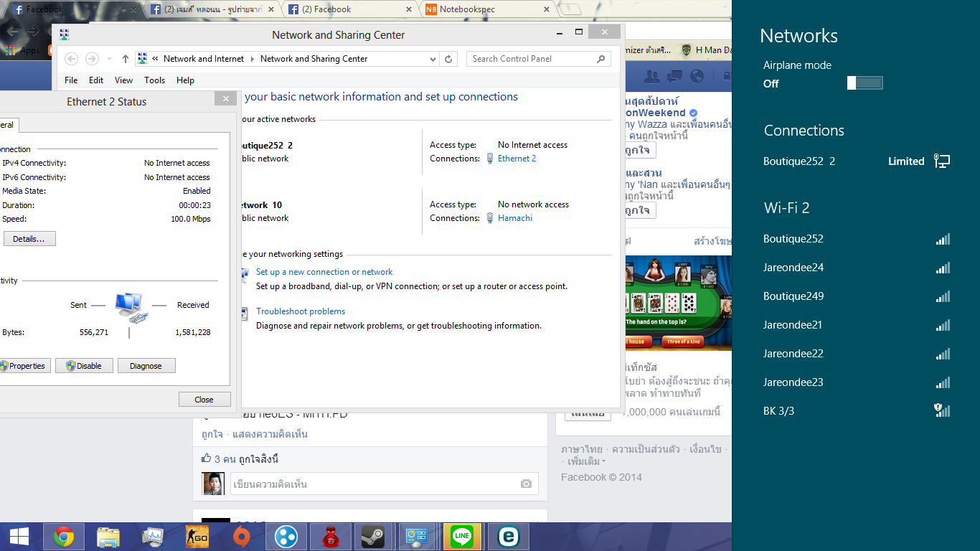The image size is (980, 551).
Task: Refresh the Network and Sharing Center address bar
Action: [x=449, y=59]
